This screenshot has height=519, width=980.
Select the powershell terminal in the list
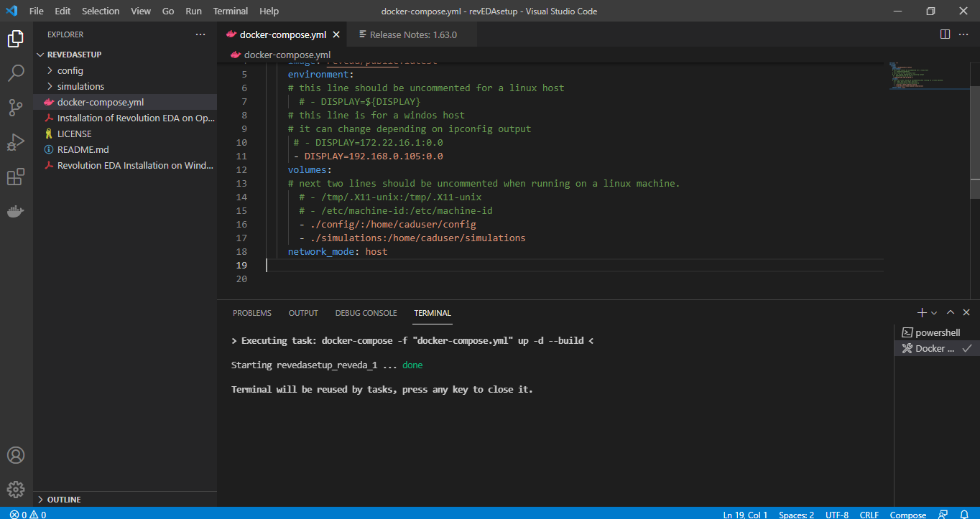936,332
